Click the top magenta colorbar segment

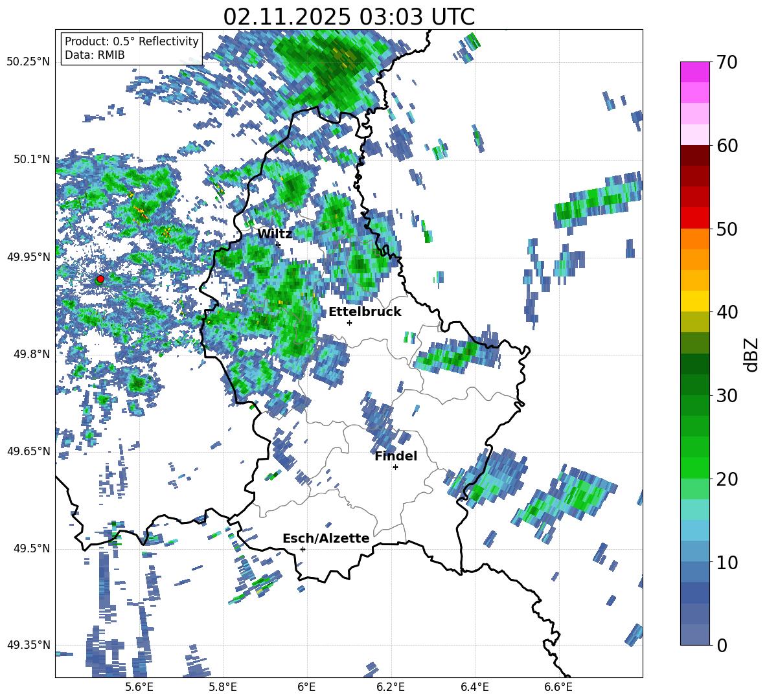[x=694, y=73]
